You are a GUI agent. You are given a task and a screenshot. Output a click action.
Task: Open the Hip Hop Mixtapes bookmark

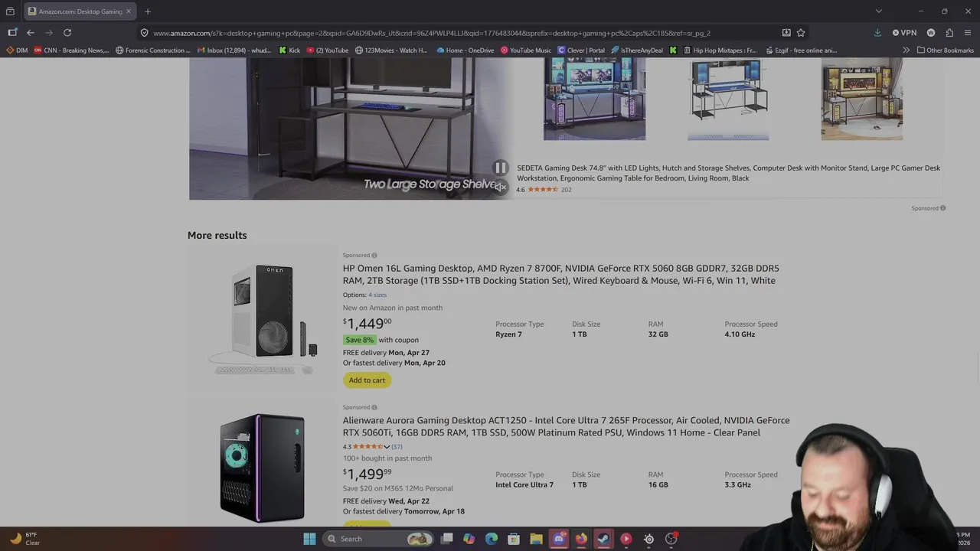720,51
